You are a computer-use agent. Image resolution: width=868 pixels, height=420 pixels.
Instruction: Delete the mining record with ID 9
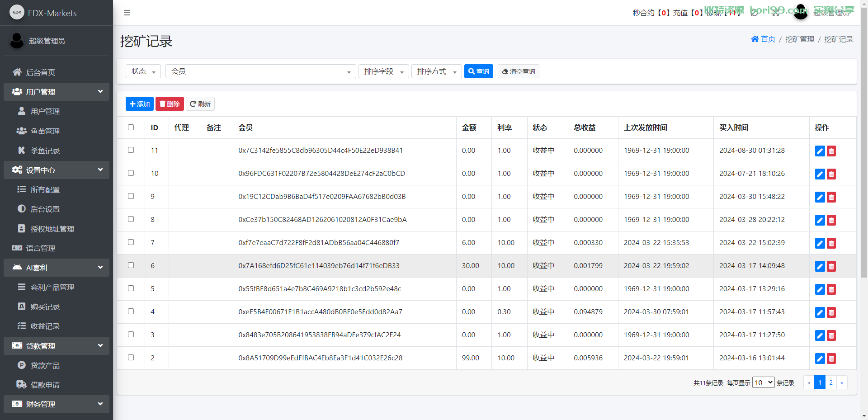pos(831,197)
